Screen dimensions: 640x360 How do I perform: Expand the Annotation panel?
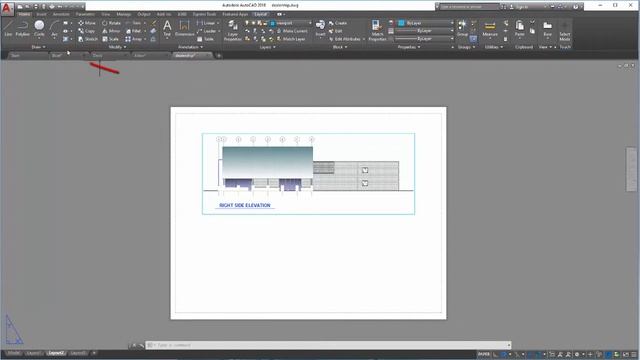[191, 47]
